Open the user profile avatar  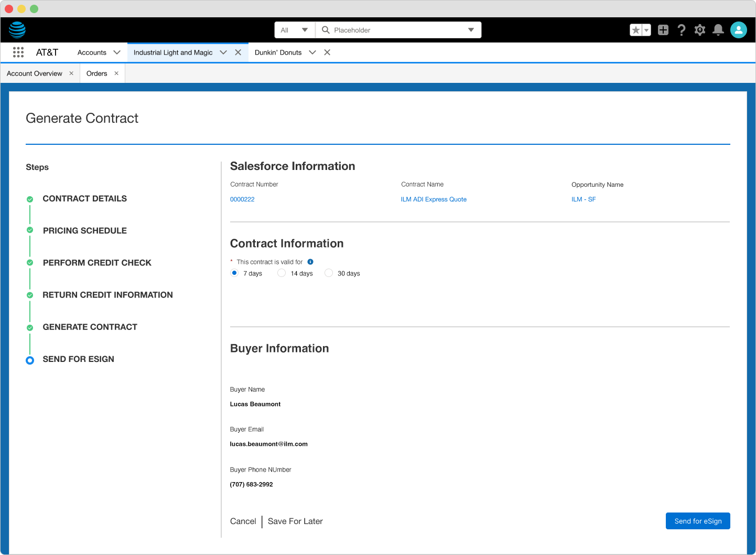pos(739,30)
